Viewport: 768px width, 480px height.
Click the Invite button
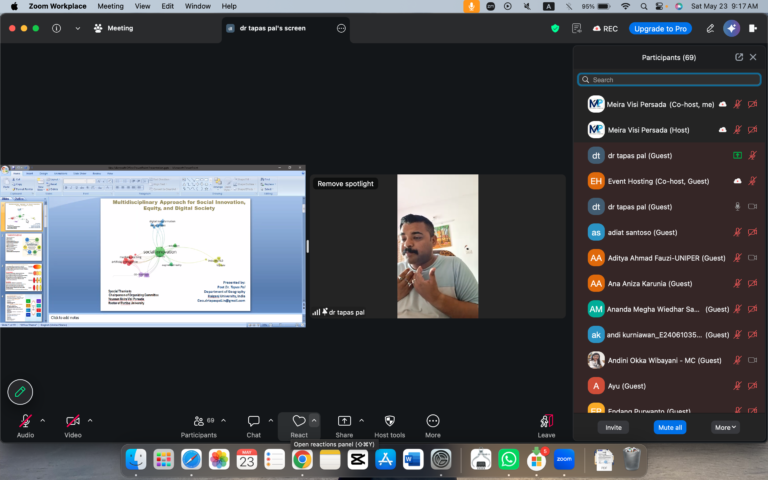(613, 427)
